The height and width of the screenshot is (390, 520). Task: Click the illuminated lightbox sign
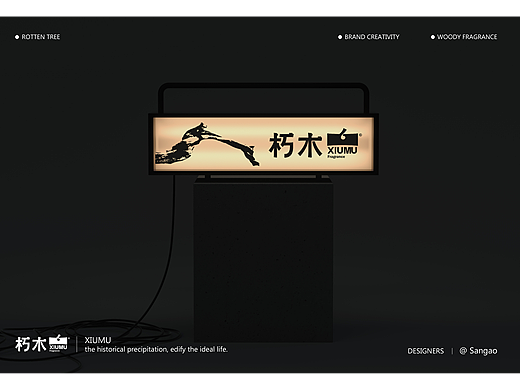263,144
